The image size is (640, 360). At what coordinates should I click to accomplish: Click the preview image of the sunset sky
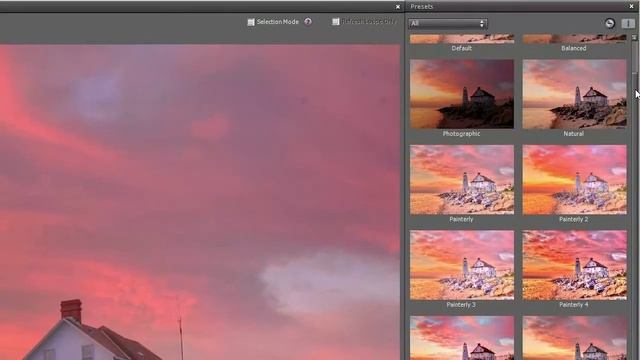(200, 202)
